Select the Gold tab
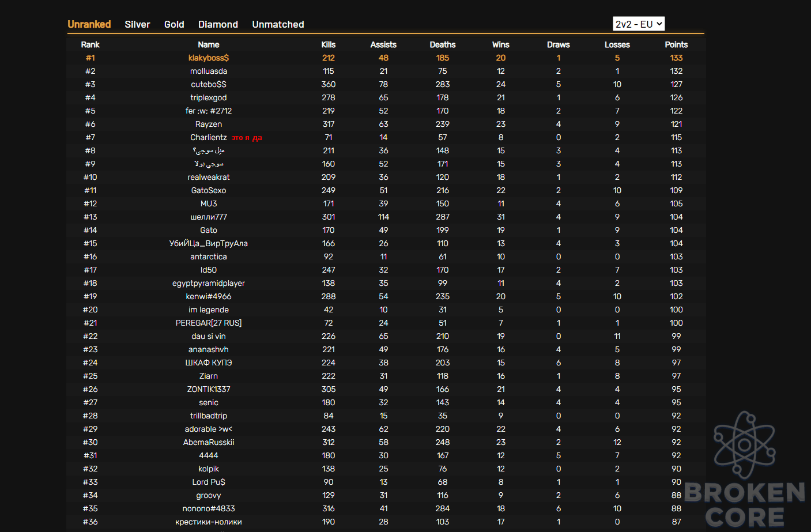This screenshot has height=532, width=811. click(x=174, y=24)
